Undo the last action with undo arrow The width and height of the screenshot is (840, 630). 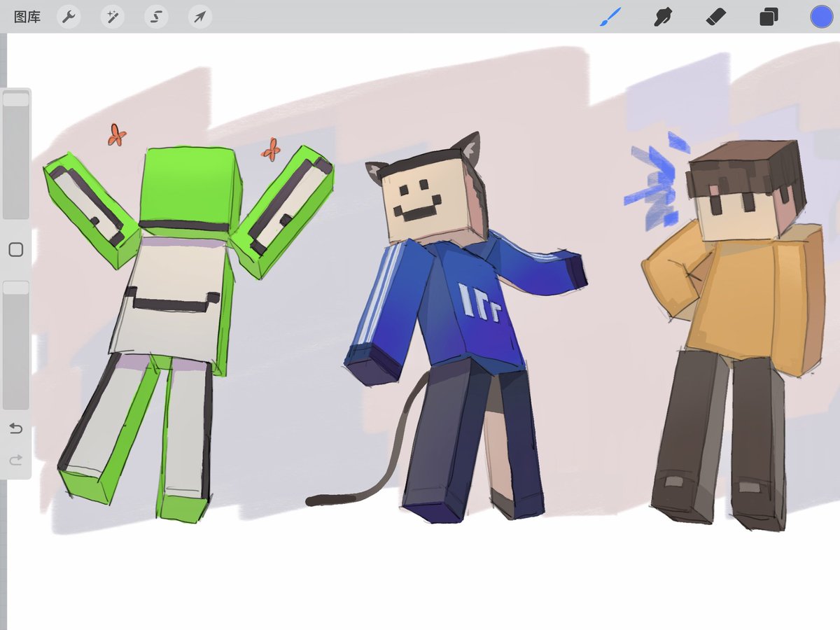click(x=15, y=428)
